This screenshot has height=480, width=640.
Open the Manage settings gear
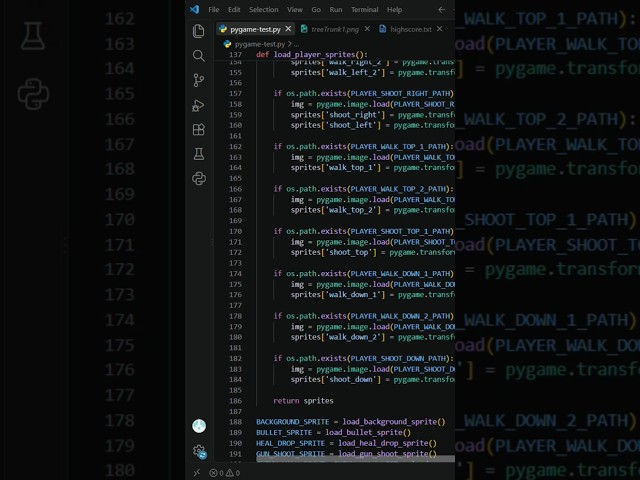click(199, 451)
